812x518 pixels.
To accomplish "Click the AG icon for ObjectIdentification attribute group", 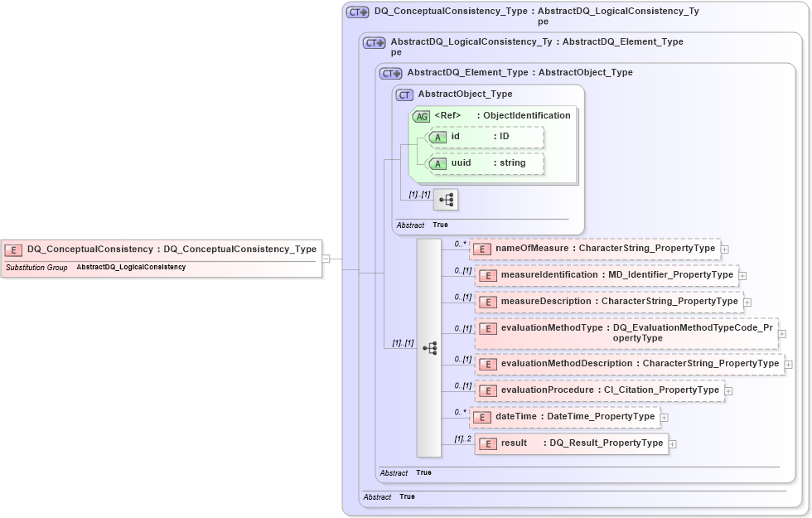I will click(x=421, y=116).
